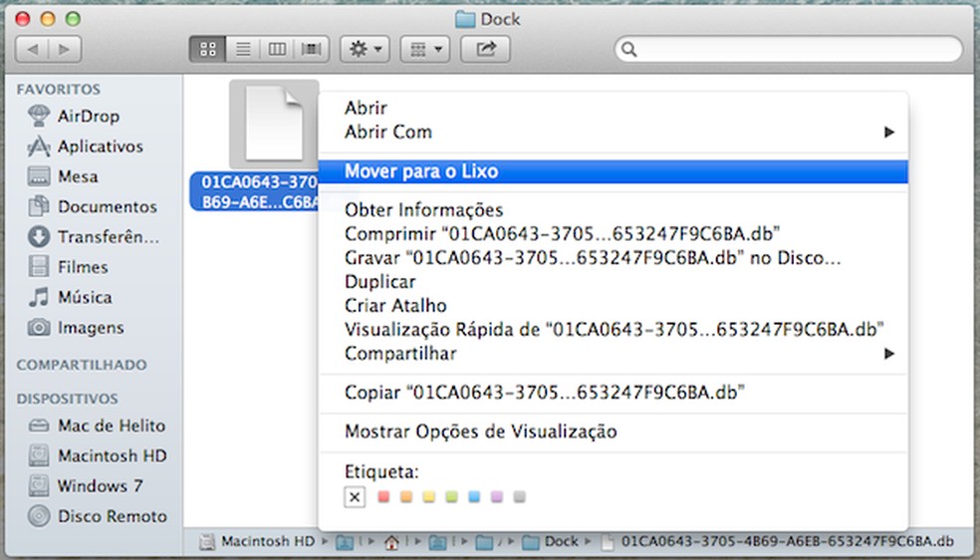
Task: Choose Obter Informações menu entry
Action: point(613,210)
